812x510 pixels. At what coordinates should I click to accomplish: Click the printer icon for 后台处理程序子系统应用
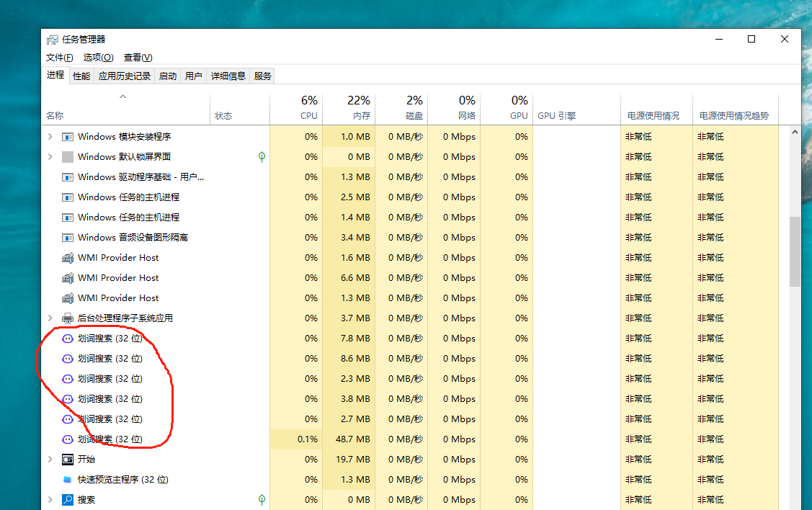[x=68, y=318]
